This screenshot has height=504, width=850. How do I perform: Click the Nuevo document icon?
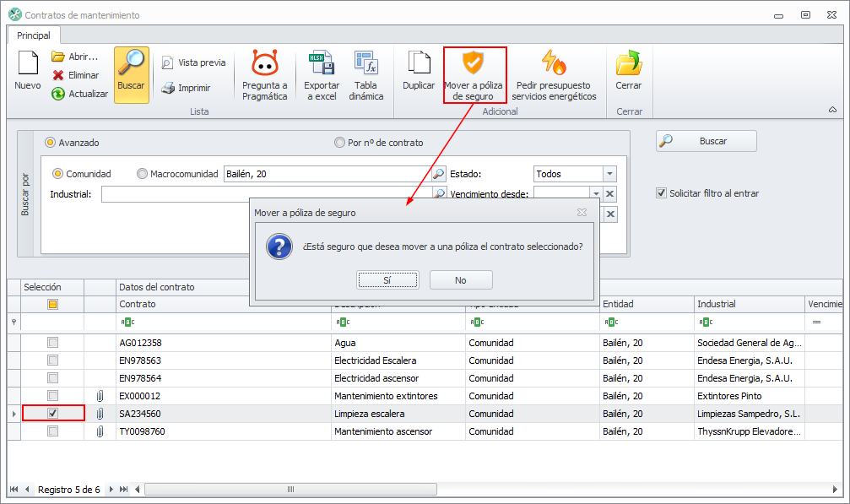(x=28, y=63)
